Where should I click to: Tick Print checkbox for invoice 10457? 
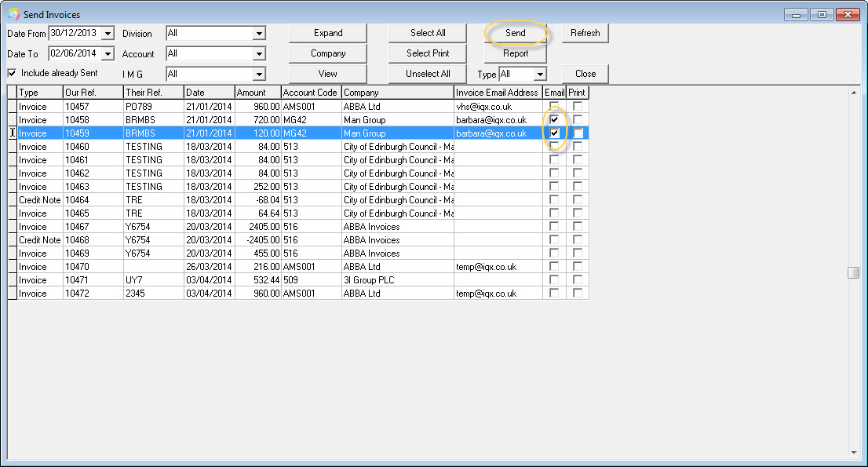coord(578,106)
